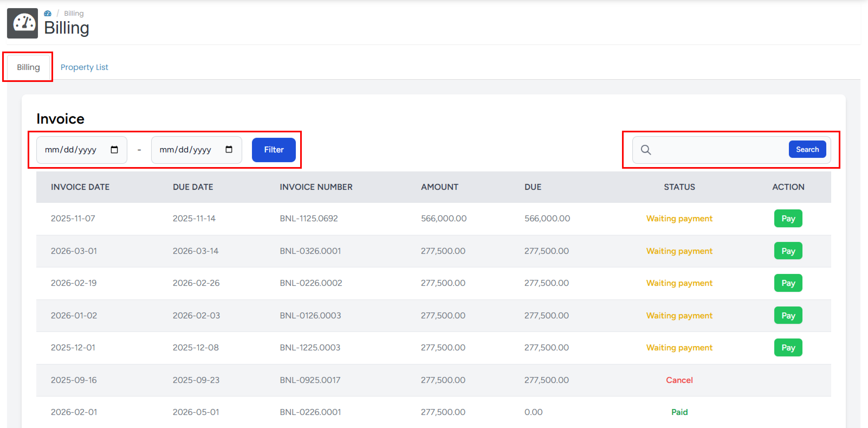The image size is (868, 428).
Task: Click inside the invoice search text field
Action: (718, 150)
